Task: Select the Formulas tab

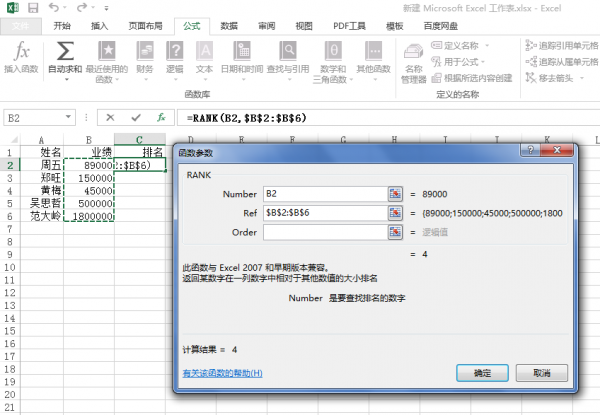Action: click(x=192, y=26)
